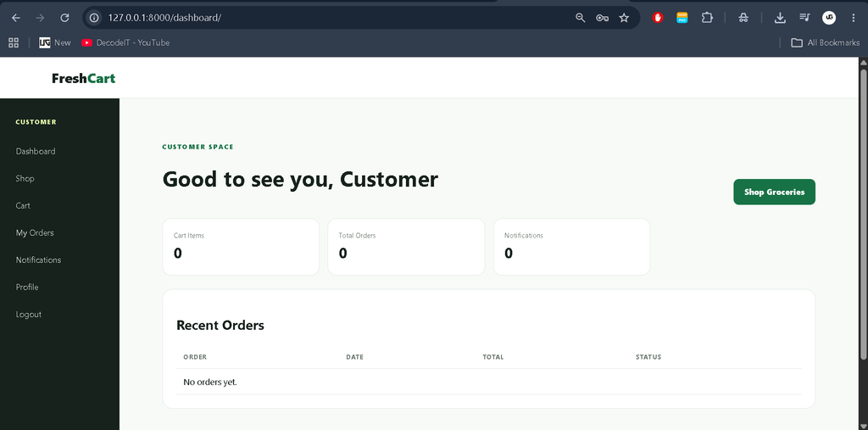Click the CUSTOMER SPACE label

[198, 147]
